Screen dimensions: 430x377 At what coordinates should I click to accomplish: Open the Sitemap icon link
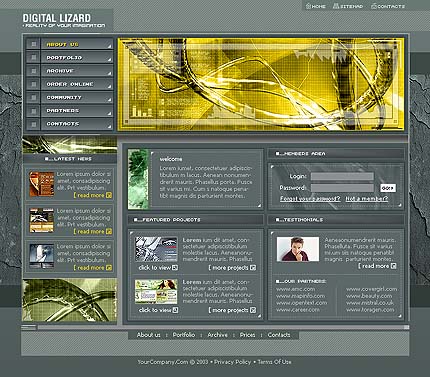coord(336,6)
